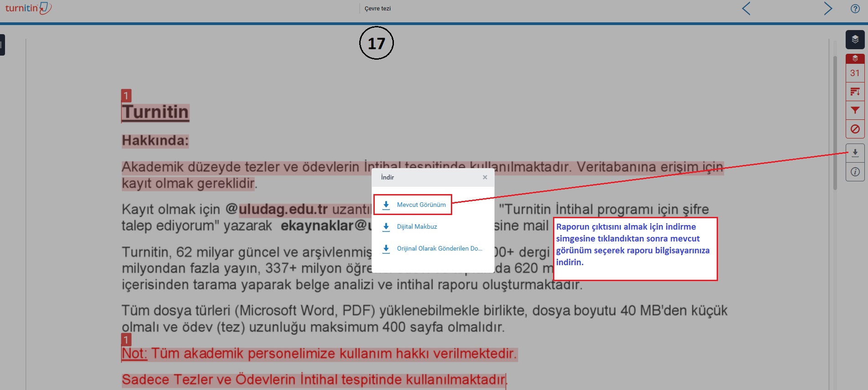868x390 pixels.
Task: Click the Turnitin logo
Action: pyautogui.click(x=28, y=8)
